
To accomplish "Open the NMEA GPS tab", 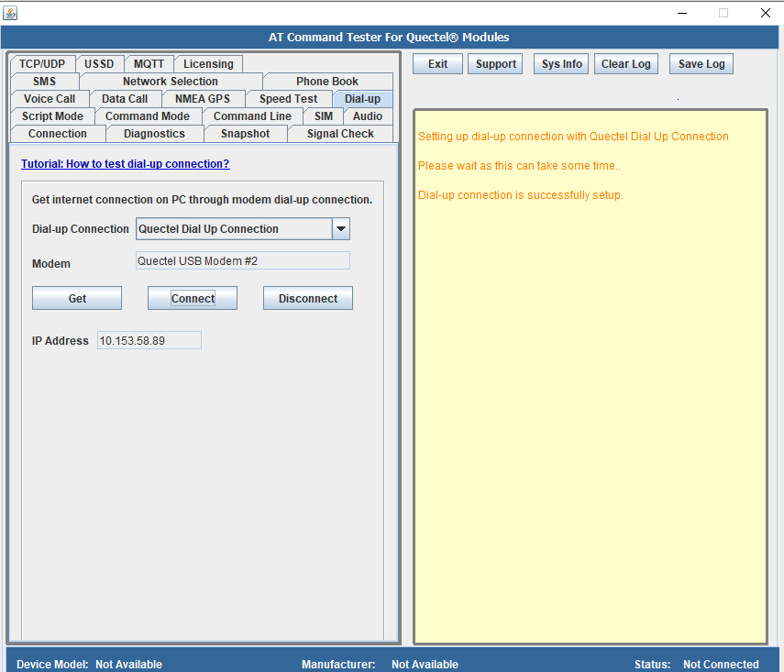I will click(x=203, y=99).
